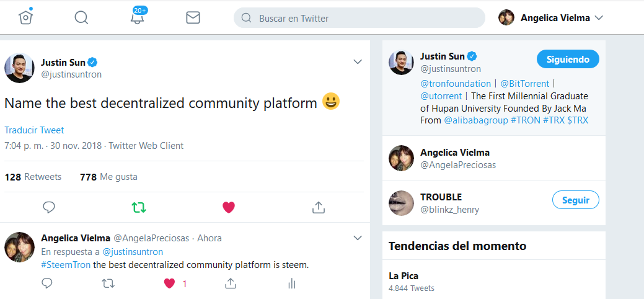Reply to Justin Sun's tweet

click(x=49, y=207)
